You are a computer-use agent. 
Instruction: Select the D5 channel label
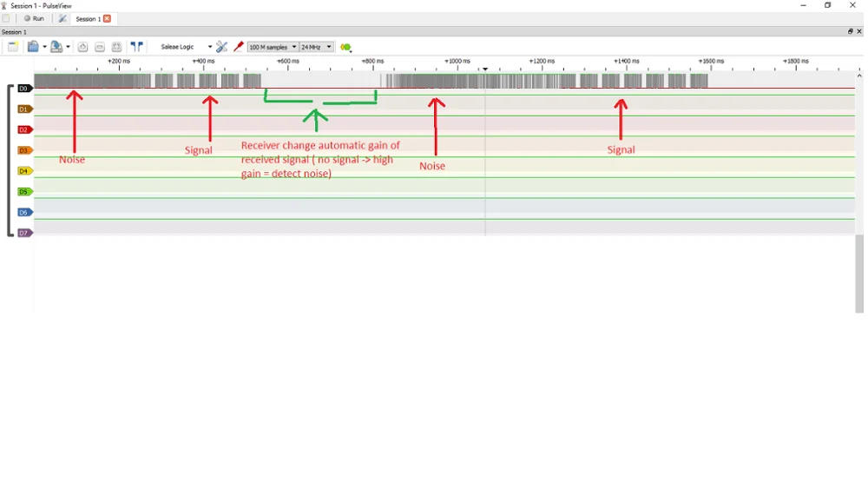point(23,192)
